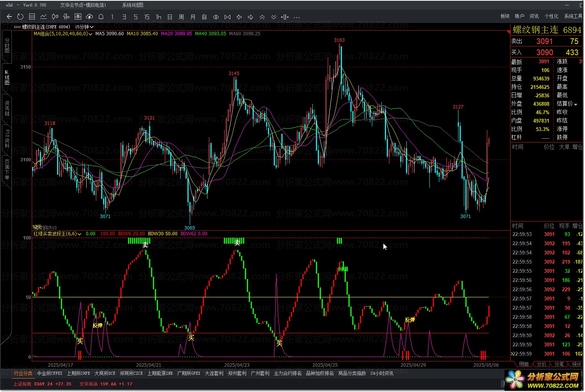
Task: Open the three-dot more options icon
Action: click(x=296, y=17)
